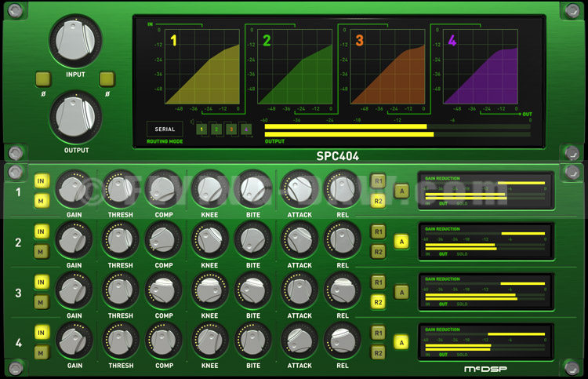Click band 4 GAIN knob
The width and height of the screenshot is (588, 379).
click(x=74, y=341)
